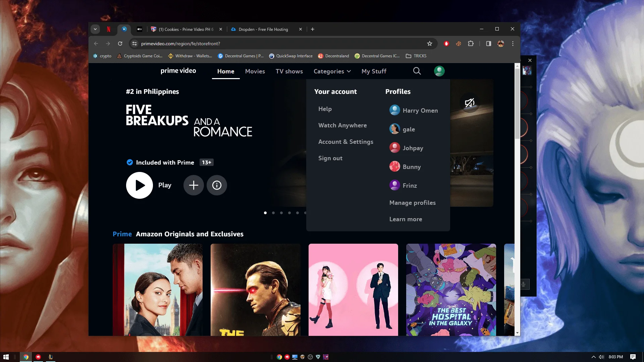Open the Decentraland bookmark
644x362 pixels.
333,56
